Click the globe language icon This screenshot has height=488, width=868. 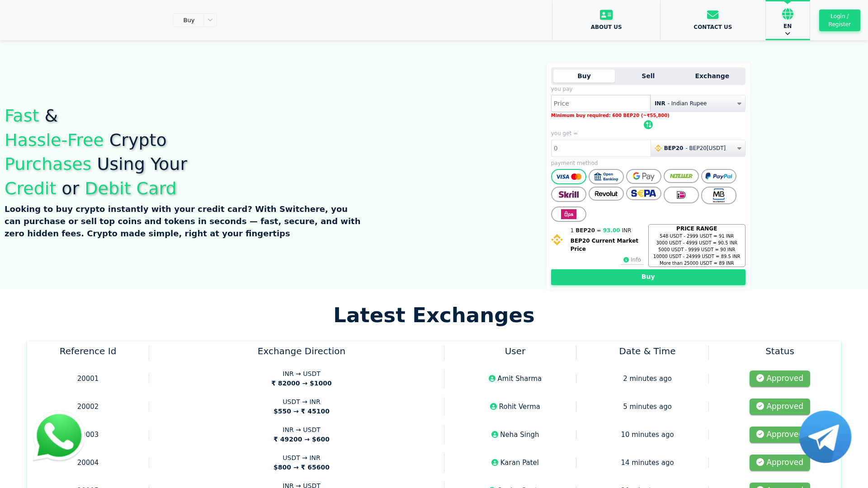click(788, 14)
